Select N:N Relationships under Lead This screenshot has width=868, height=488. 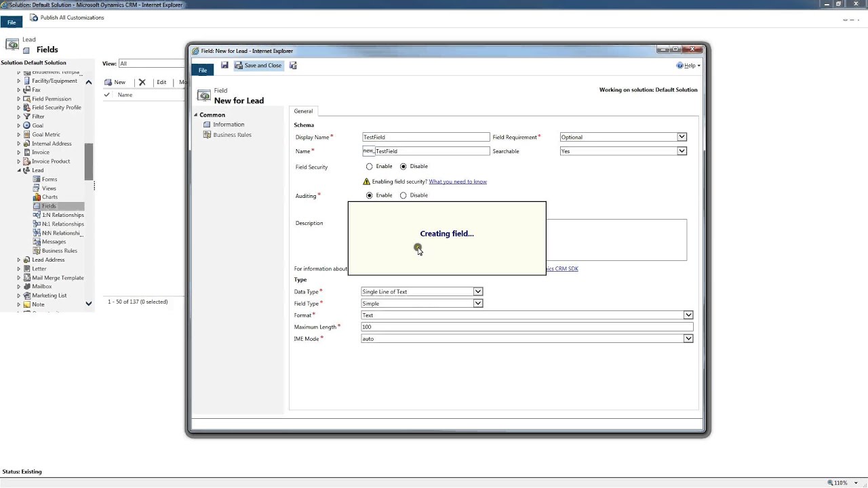(61, 233)
